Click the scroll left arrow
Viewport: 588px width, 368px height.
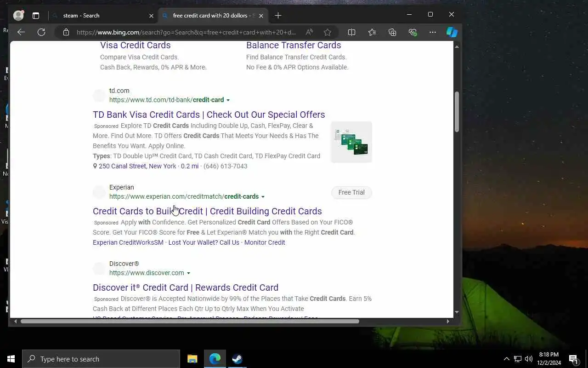15,321
